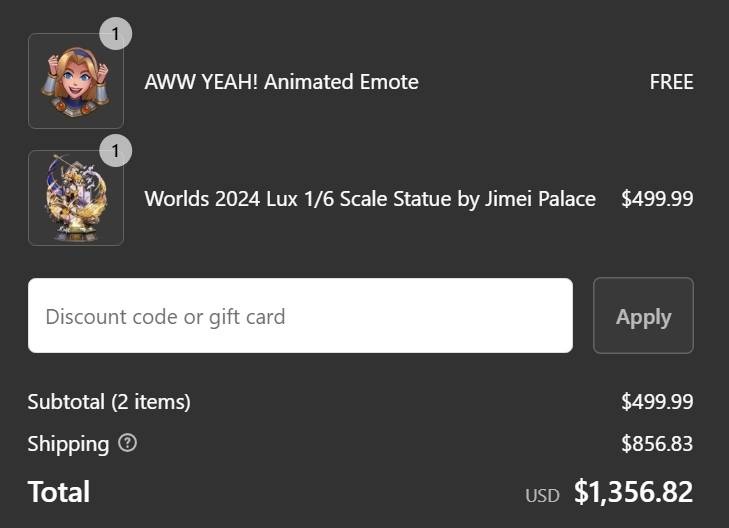
Task: Click the statue's $499.99 item price
Action: pyautogui.click(x=657, y=198)
